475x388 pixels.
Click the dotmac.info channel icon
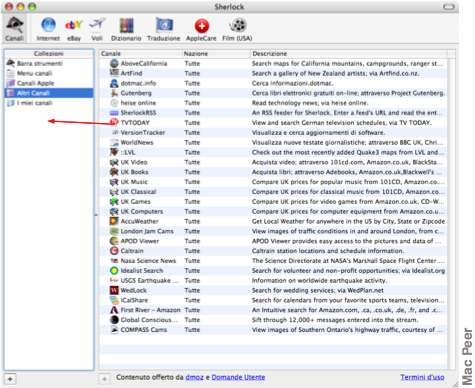coord(114,83)
